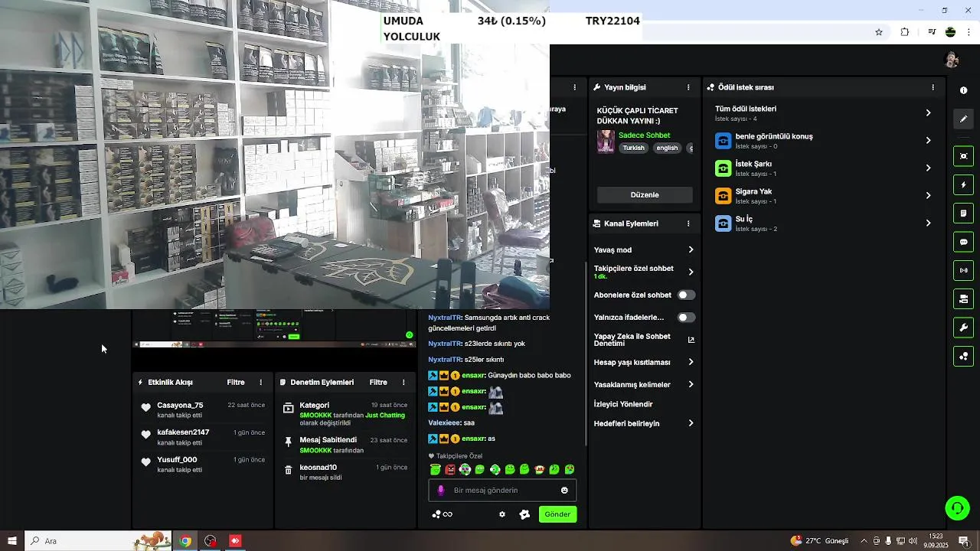Toggle the camera preview panel icon in the sidebar
Image resolution: width=980 pixels, height=551 pixels.
(x=963, y=156)
